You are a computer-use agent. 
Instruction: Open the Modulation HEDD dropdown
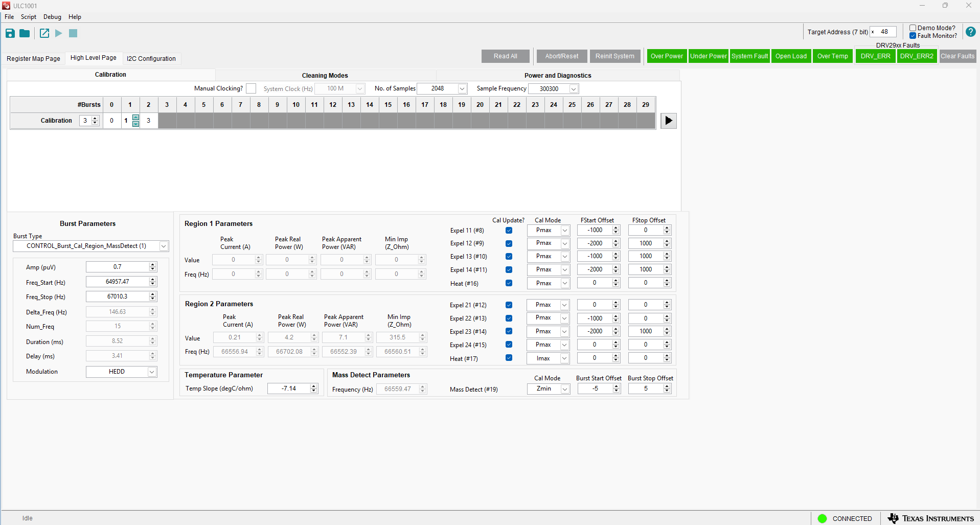(152, 372)
